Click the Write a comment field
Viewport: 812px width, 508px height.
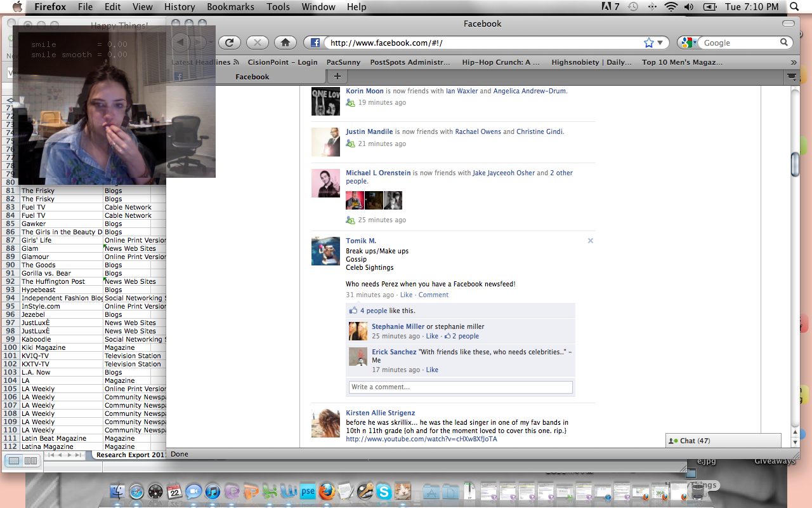tap(461, 387)
